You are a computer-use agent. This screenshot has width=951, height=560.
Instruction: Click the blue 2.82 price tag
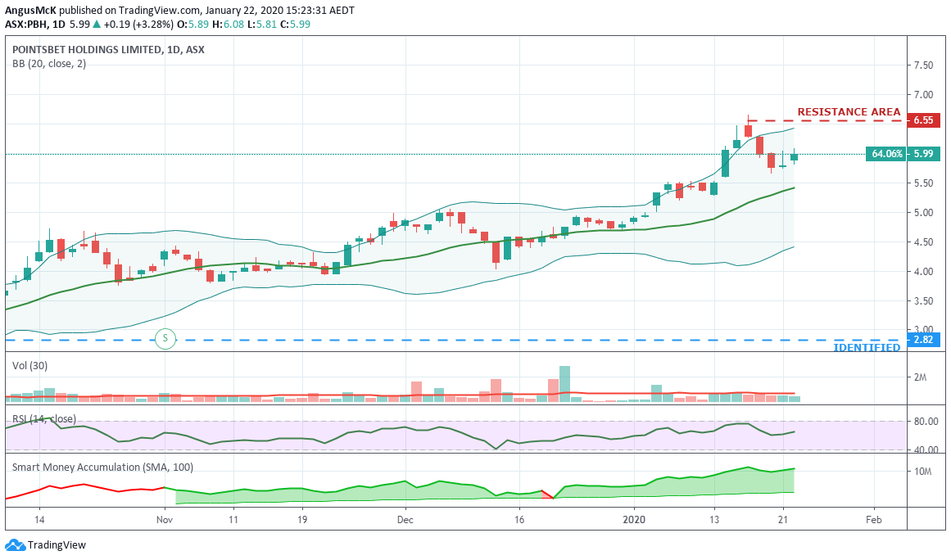pyautogui.click(x=924, y=340)
